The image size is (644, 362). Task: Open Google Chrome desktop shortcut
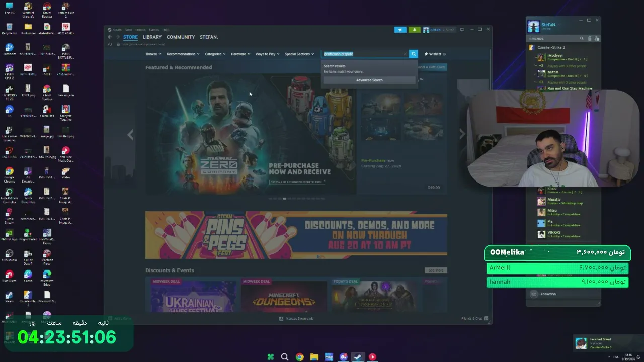(x=9, y=174)
